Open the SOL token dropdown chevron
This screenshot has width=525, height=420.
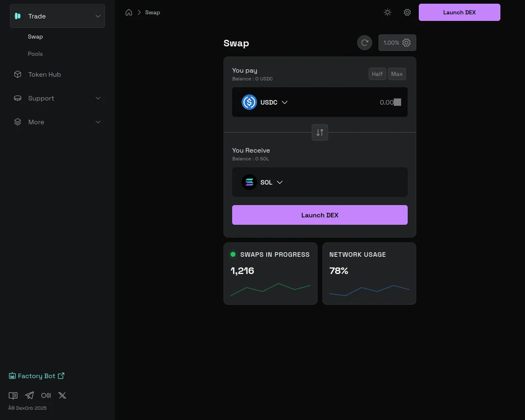point(280,182)
